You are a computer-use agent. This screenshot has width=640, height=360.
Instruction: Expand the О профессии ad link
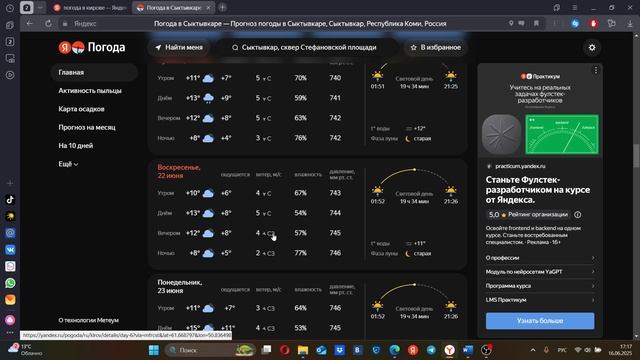point(540,258)
